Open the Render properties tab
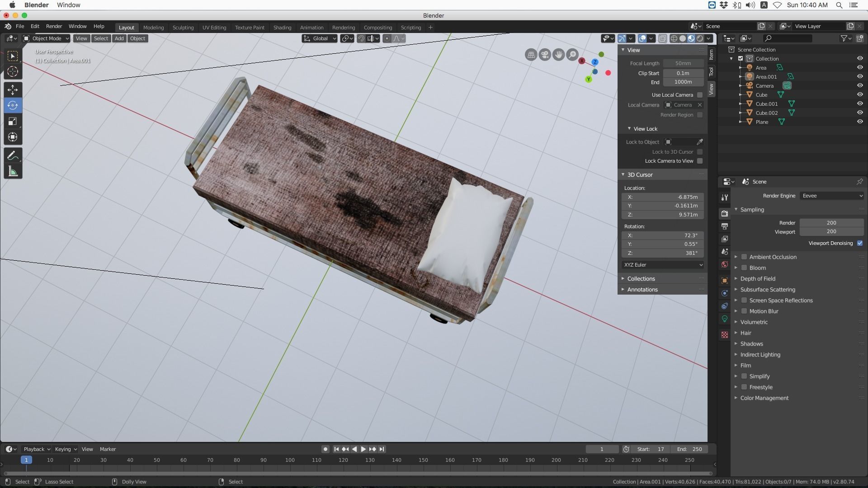Viewport: 868px width, 488px height. pos(725,213)
